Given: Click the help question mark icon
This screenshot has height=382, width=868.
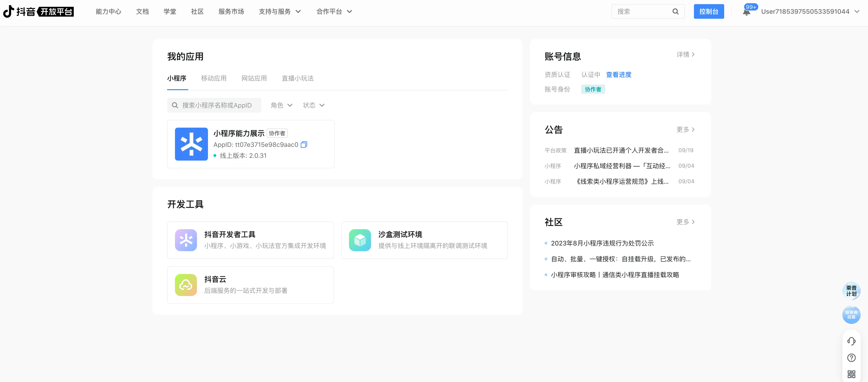Looking at the screenshot, I should tap(851, 358).
